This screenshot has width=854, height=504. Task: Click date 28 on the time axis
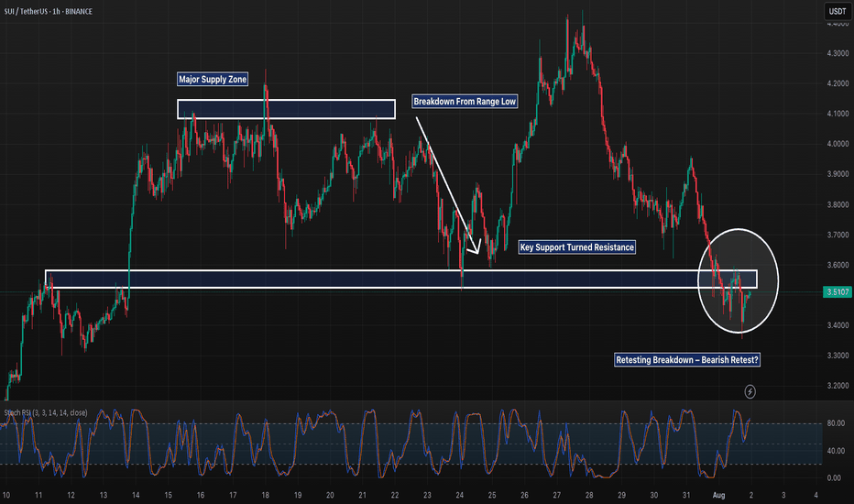pyautogui.click(x=589, y=495)
